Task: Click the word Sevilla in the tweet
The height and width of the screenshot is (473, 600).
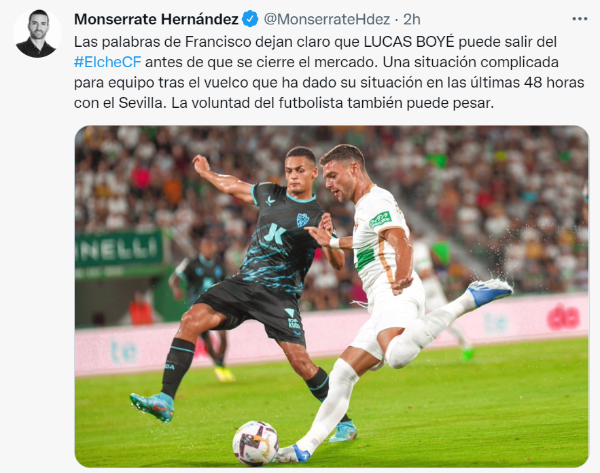Action: click(x=142, y=103)
